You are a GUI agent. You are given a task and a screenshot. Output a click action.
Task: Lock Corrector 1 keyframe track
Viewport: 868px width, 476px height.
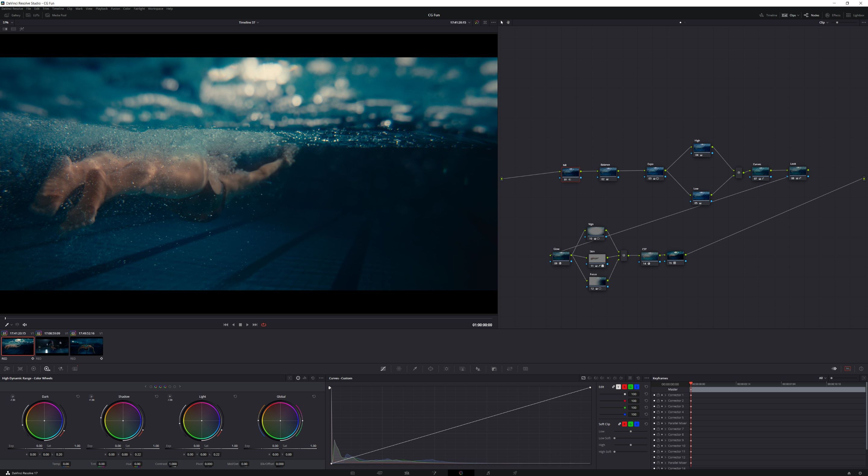pyautogui.click(x=658, y=395)
